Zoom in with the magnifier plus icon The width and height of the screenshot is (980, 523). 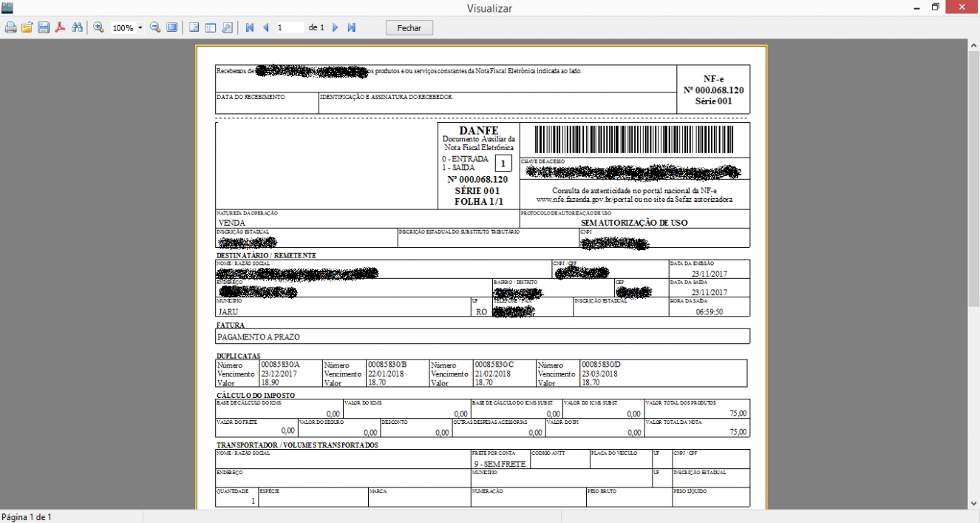coord(98,27)
